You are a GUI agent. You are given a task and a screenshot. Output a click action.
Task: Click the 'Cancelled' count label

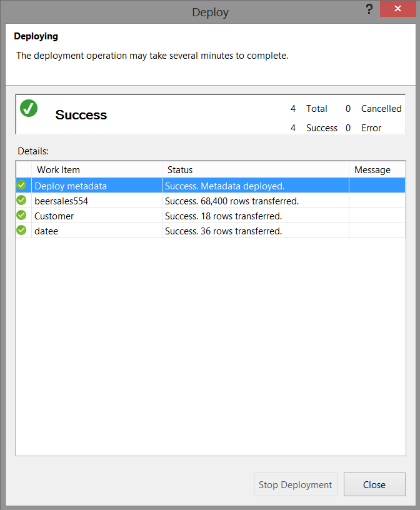381,109
